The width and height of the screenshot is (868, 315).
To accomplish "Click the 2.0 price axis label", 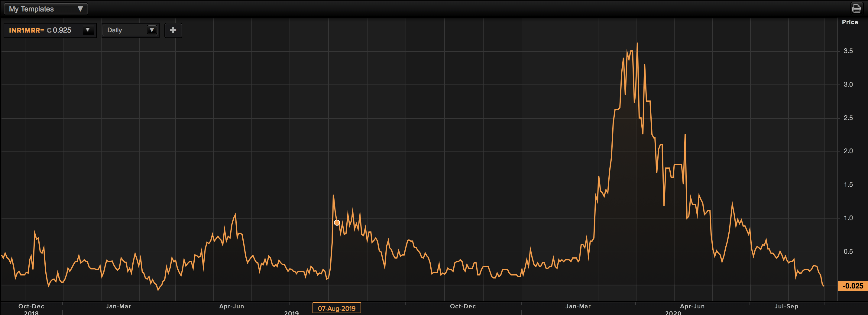I will (848, 151).
